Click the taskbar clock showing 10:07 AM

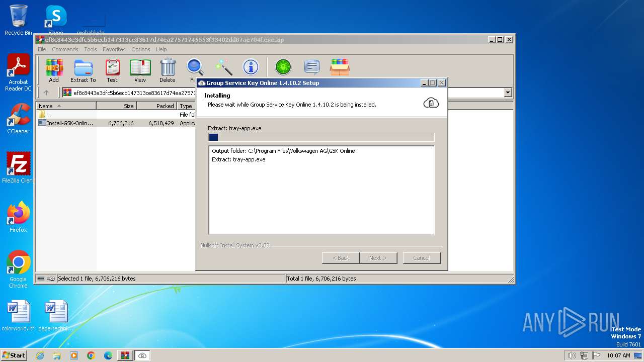pyautogui.click(x=618, y=355)
